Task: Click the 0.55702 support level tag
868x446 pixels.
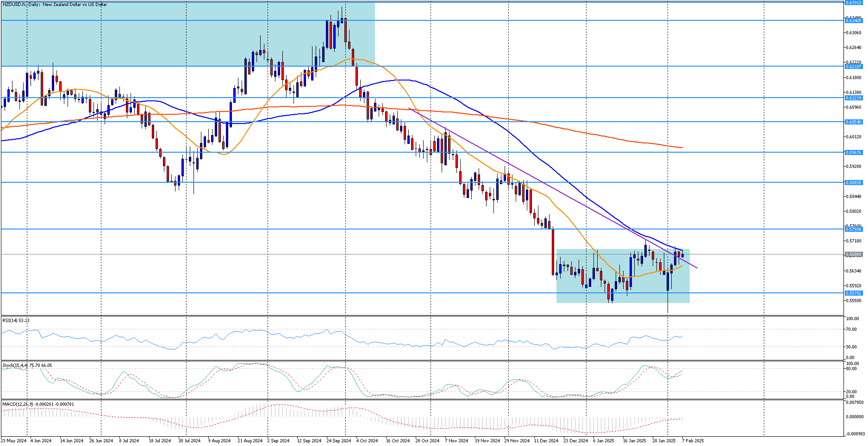Action: click(854, 293)
